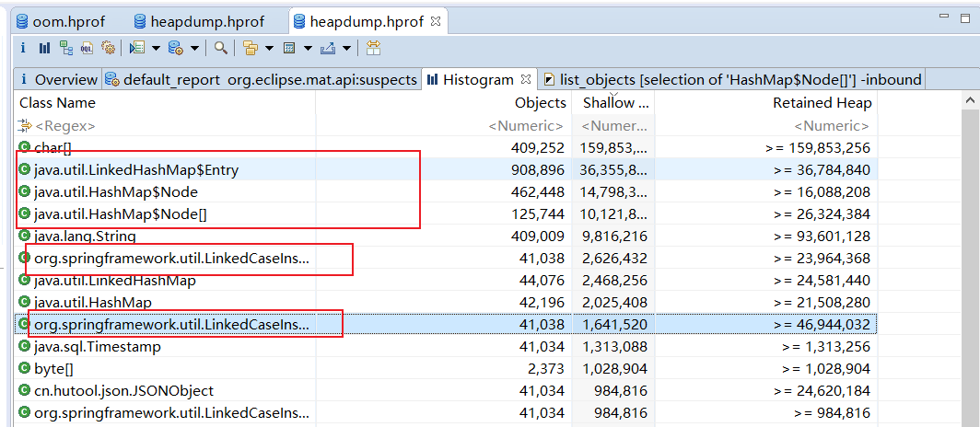
Task: Click the histogram toolbar icon
Action: click(44, 48)
